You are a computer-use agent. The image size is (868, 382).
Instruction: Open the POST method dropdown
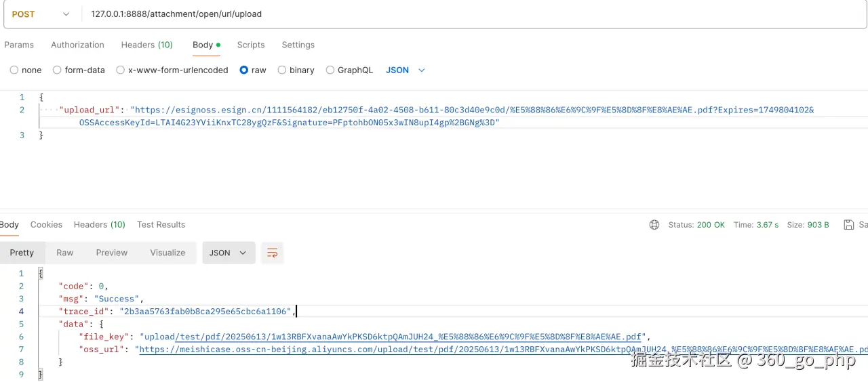pyautogui.click(x=41, y=14)
